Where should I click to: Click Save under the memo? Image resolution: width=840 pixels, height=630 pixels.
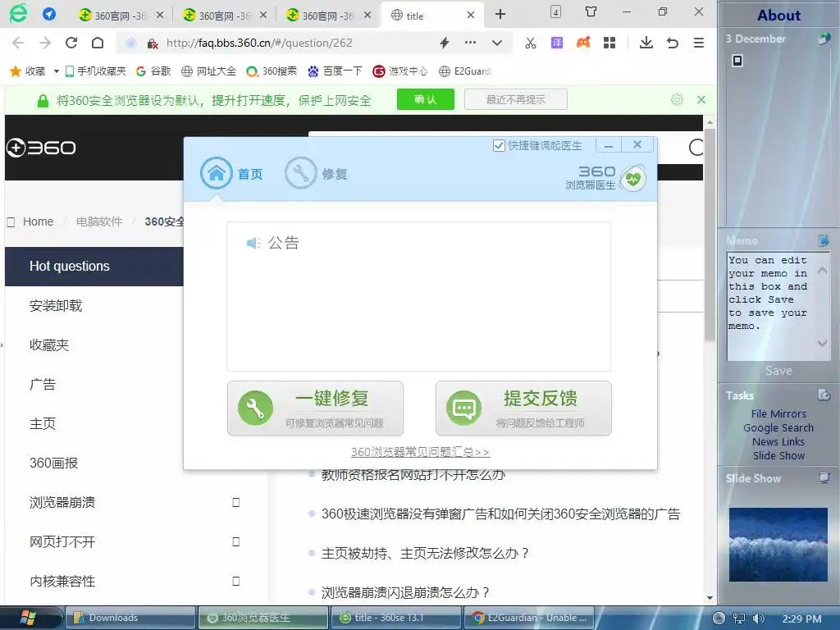click(x=778, y=371)
